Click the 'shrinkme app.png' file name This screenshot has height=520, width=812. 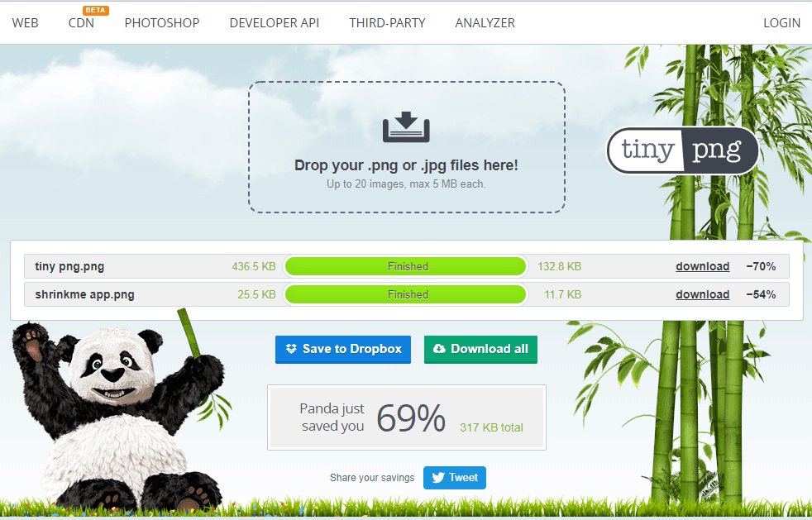click(85, 294)
